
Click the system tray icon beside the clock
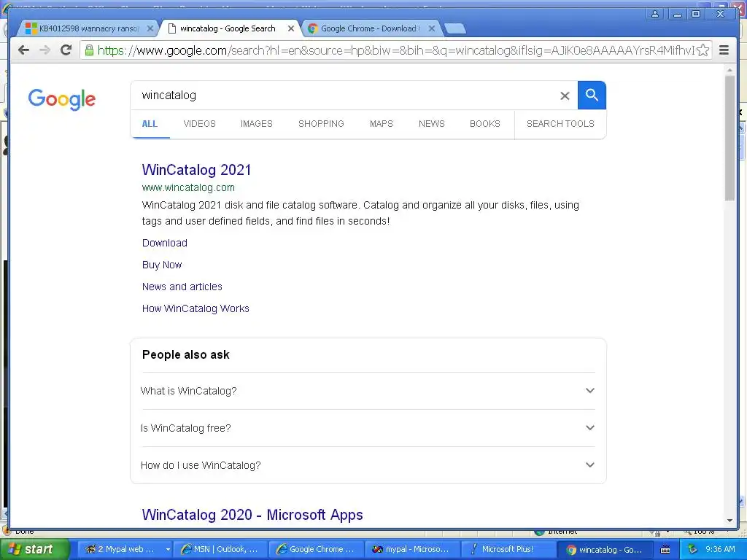(x=692, y=550)
